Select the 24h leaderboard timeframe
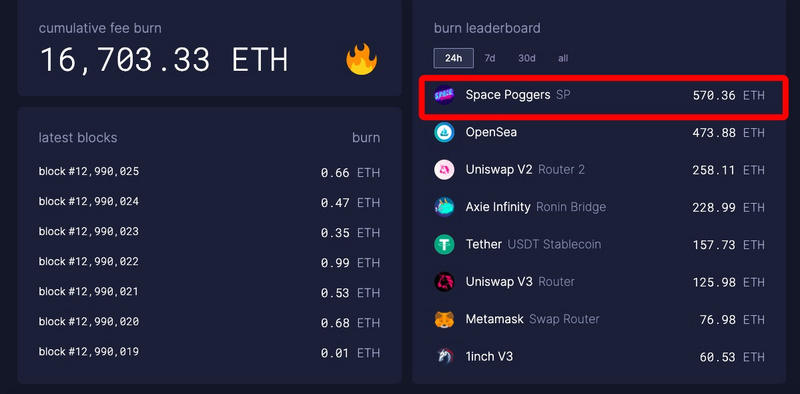 (x=453, y=58)
